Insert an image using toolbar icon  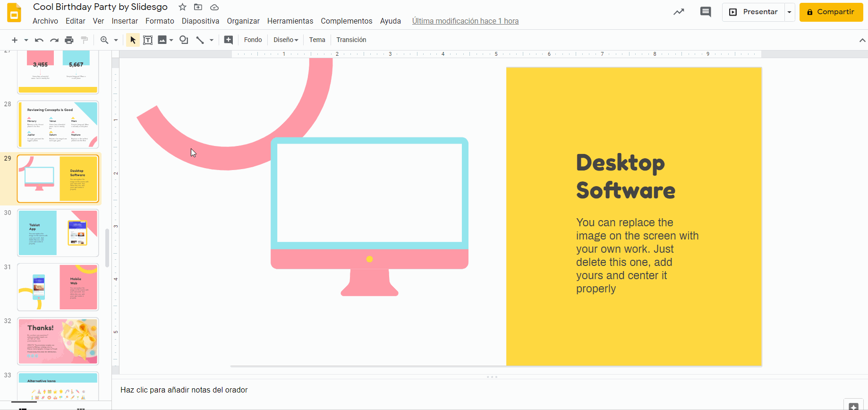162,40
